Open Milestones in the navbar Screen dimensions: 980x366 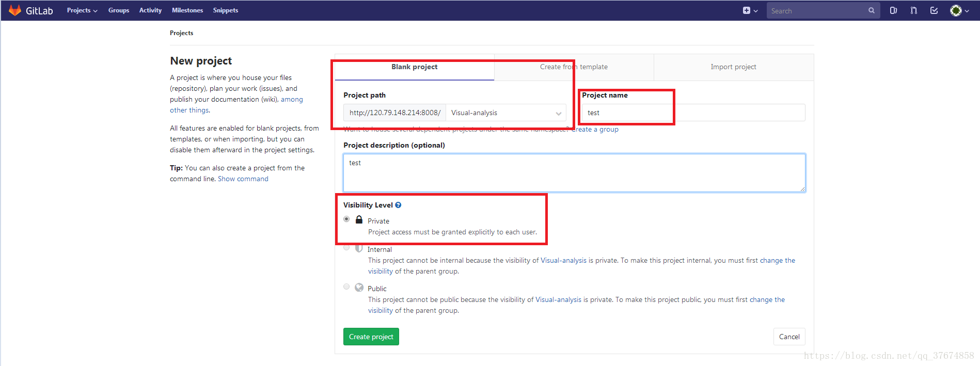(x=187, y=10)
